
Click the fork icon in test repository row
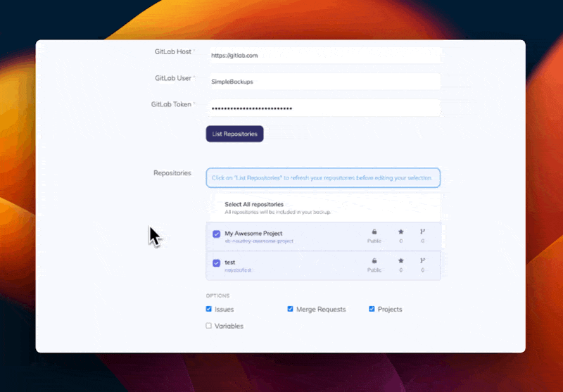click(x=422, y=260)
